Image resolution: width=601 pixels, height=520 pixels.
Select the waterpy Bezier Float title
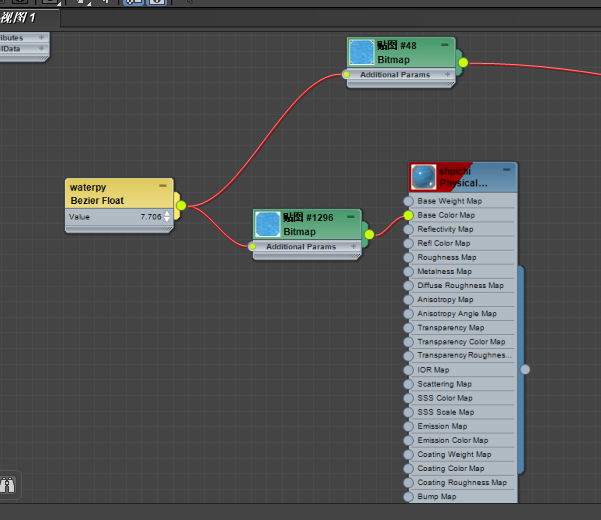coord(97,194)
